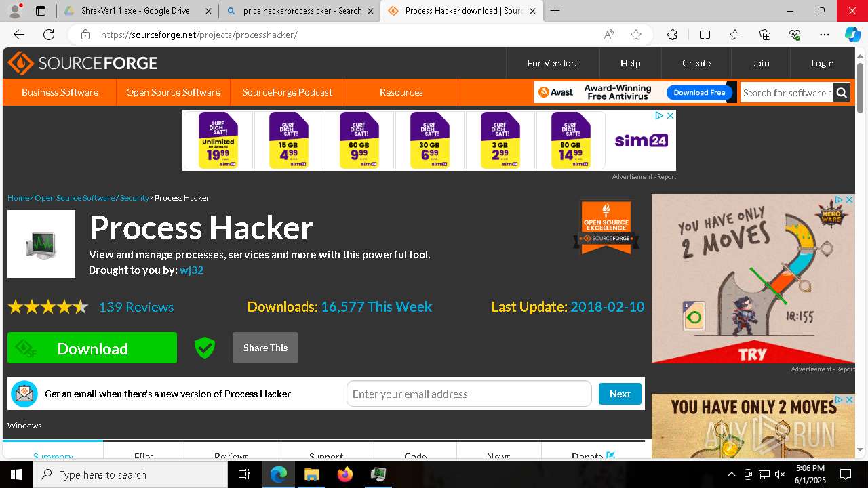
Task: Open Settings and more ellipsis menu
Action: [825, 35]
